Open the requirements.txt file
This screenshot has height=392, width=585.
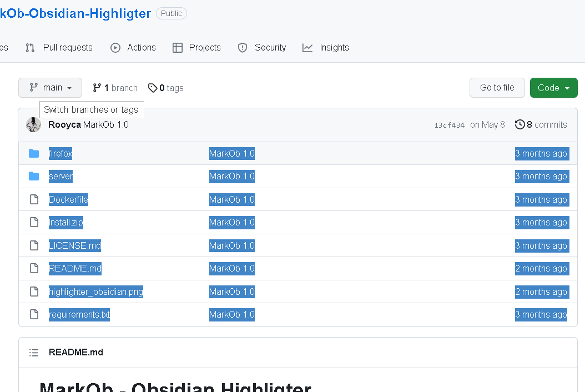[x=79, y=315]
